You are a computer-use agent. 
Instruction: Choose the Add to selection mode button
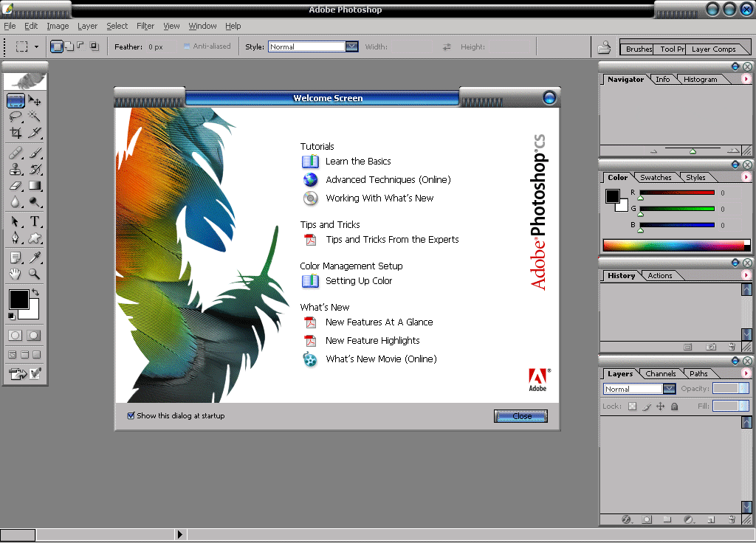pyautogui.click(x=69, y=46)
